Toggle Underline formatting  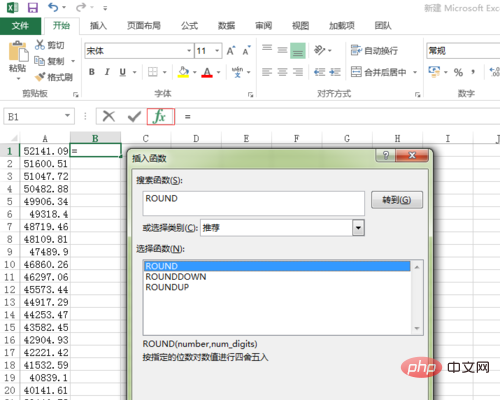[123, 72]
